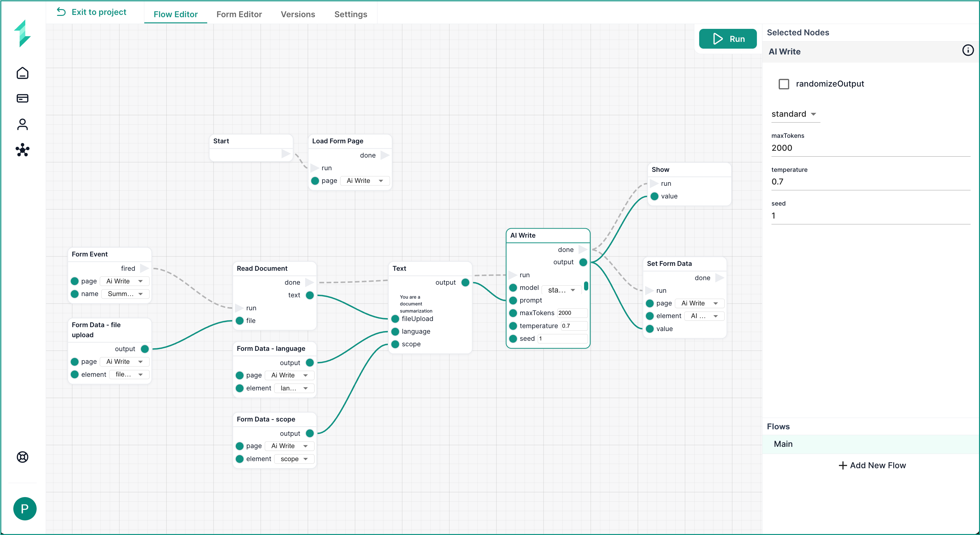Viewport: 980px width, 535px height.
Task: Select the Set Form Data node title
Action: [669, 264]
